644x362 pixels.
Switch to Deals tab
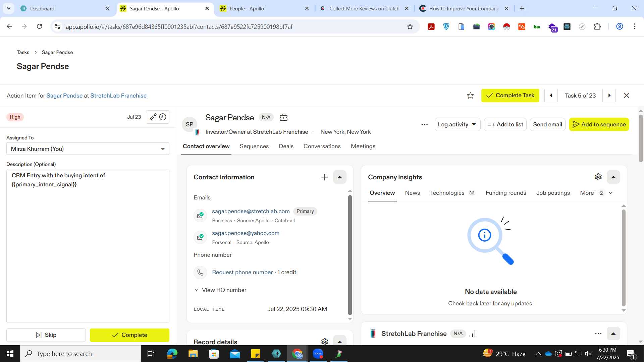tap(286, 146)
